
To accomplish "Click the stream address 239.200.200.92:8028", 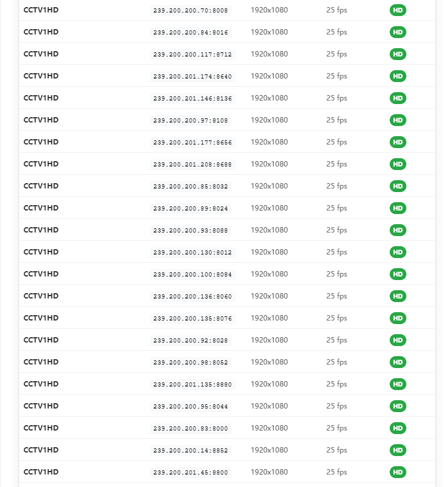I will [x=190, y=340].
